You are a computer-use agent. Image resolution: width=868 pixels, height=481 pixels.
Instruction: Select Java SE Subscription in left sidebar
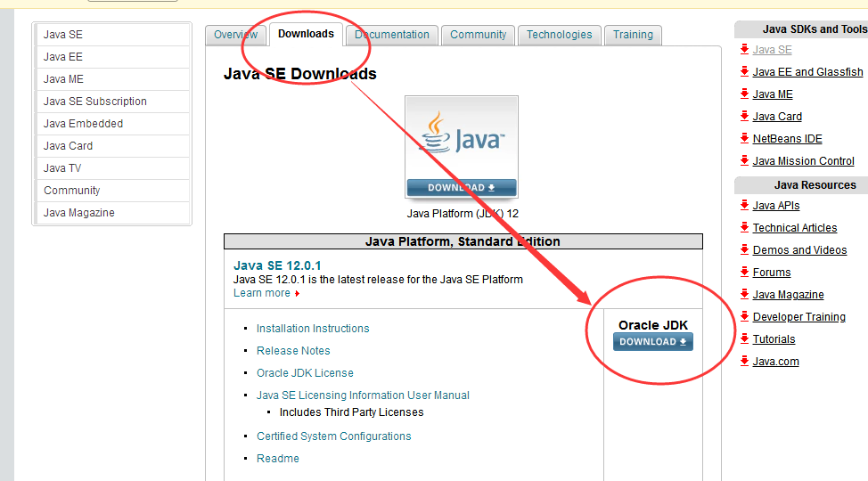112,102
